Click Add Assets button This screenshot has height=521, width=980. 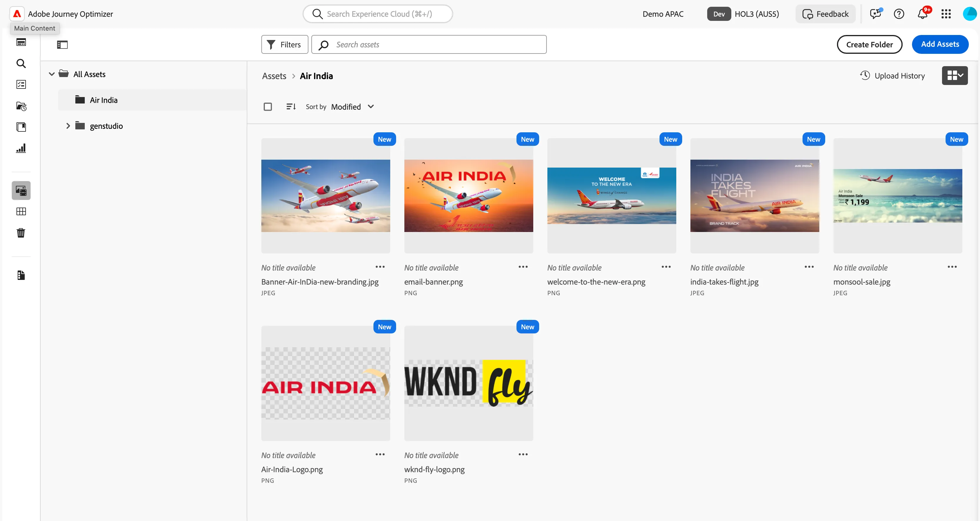tap(940, 44)
